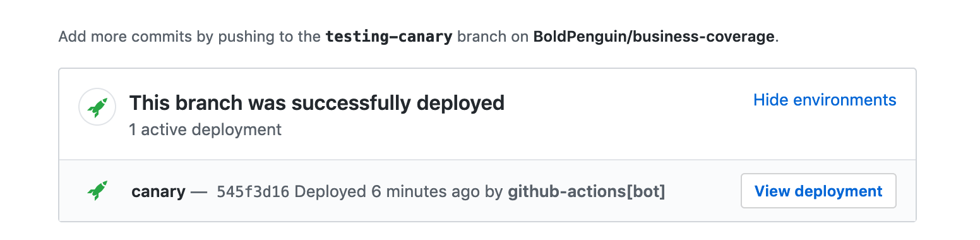Click the '6 minutes ago' timestamp
980x240 pixels.
pos(426,191)
